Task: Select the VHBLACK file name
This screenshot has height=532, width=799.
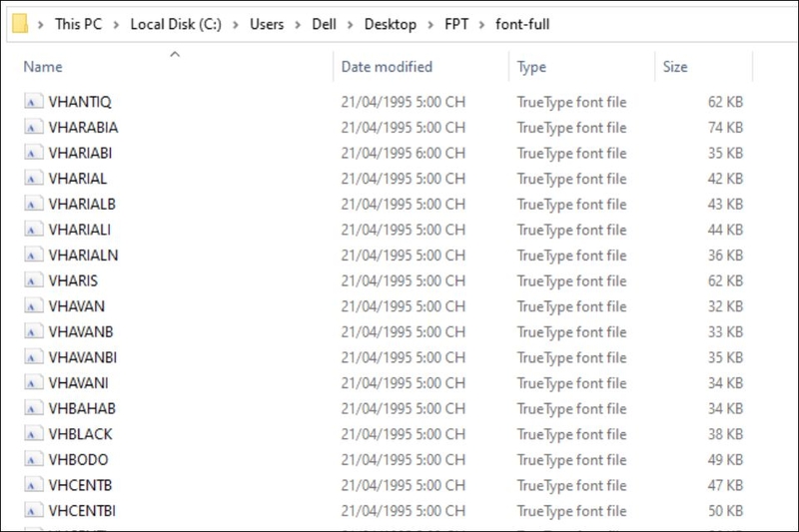Action: pos(81,434)
